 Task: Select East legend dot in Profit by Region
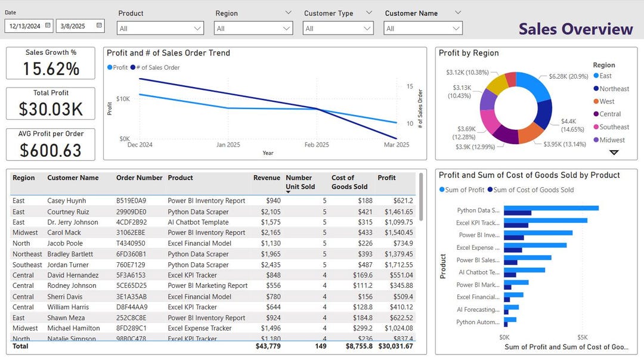tap(596, 76)
